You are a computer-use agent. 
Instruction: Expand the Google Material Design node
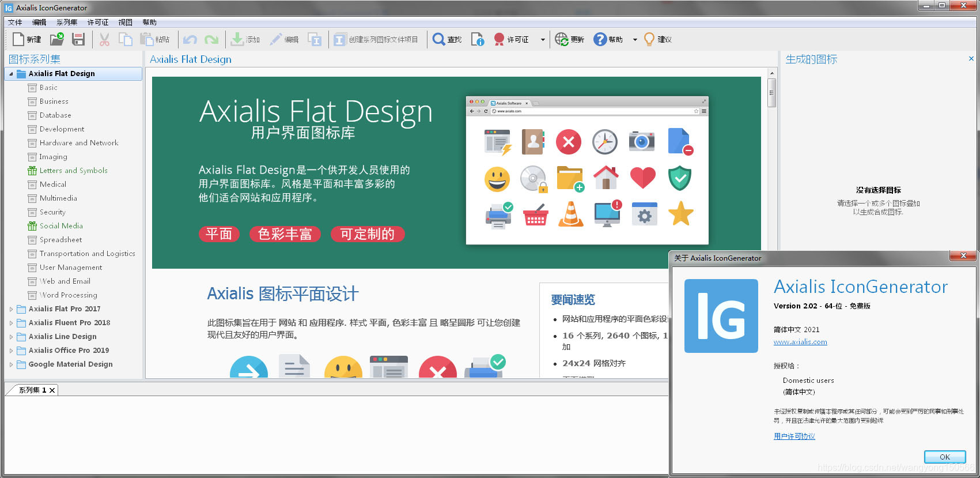click(11, 364)
